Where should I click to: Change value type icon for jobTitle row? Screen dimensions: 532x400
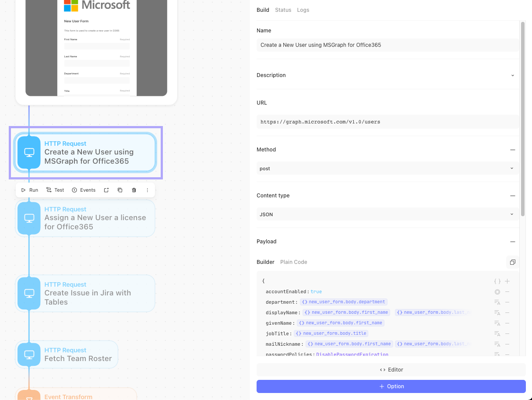497,333
